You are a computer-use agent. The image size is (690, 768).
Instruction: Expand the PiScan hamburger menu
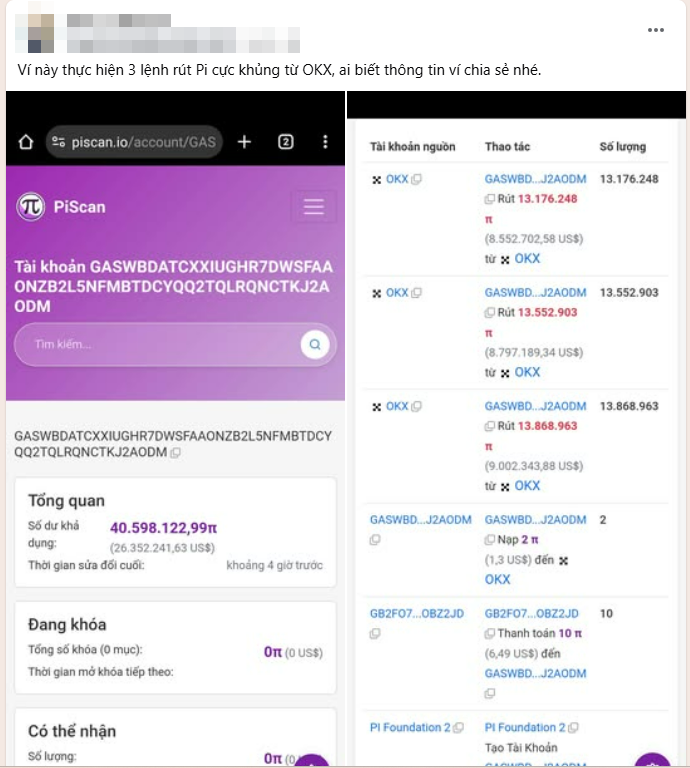[314, 207]
